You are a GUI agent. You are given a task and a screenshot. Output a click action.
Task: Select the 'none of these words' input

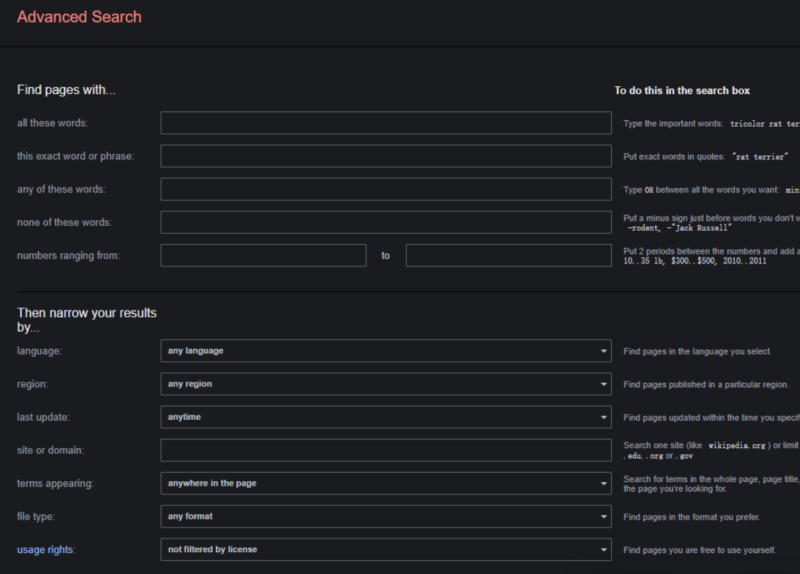click(x=385, y=222)
